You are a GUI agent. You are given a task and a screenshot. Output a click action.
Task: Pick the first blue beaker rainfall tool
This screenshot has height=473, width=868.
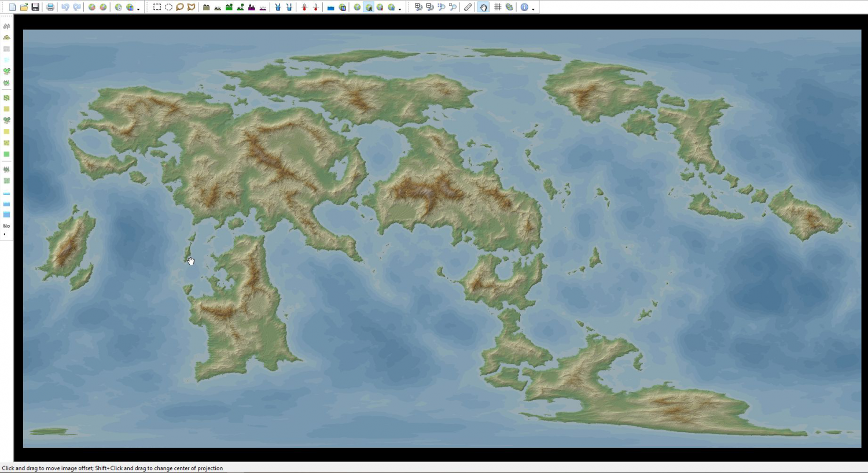click(x=278, y=7)
